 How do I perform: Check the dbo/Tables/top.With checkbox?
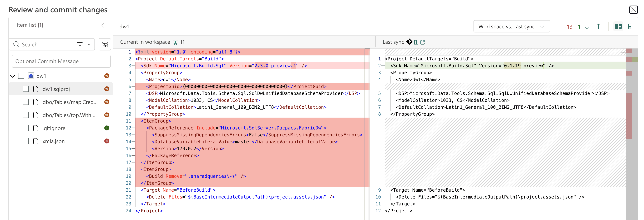pyautogui.click(x=26, y=115)
